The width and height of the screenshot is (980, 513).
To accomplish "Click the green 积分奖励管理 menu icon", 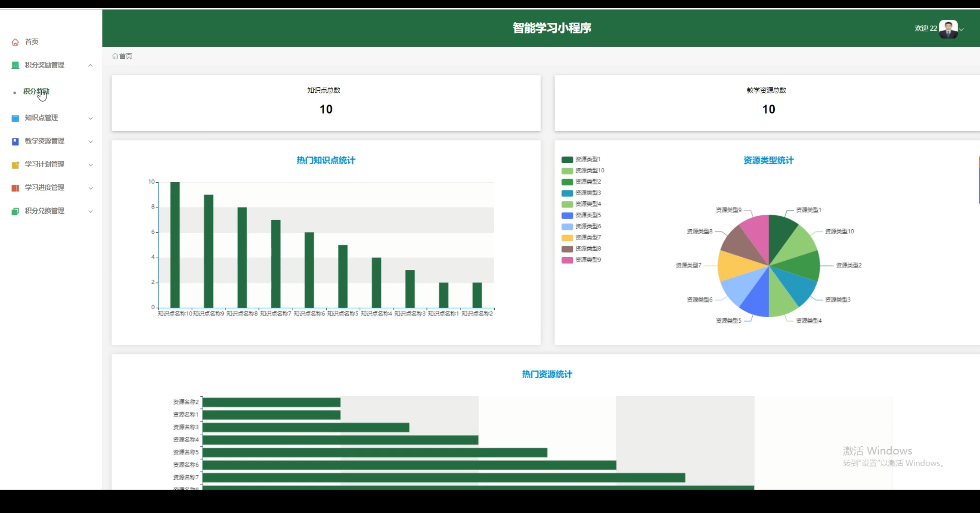I will click(x=15, y=65).
